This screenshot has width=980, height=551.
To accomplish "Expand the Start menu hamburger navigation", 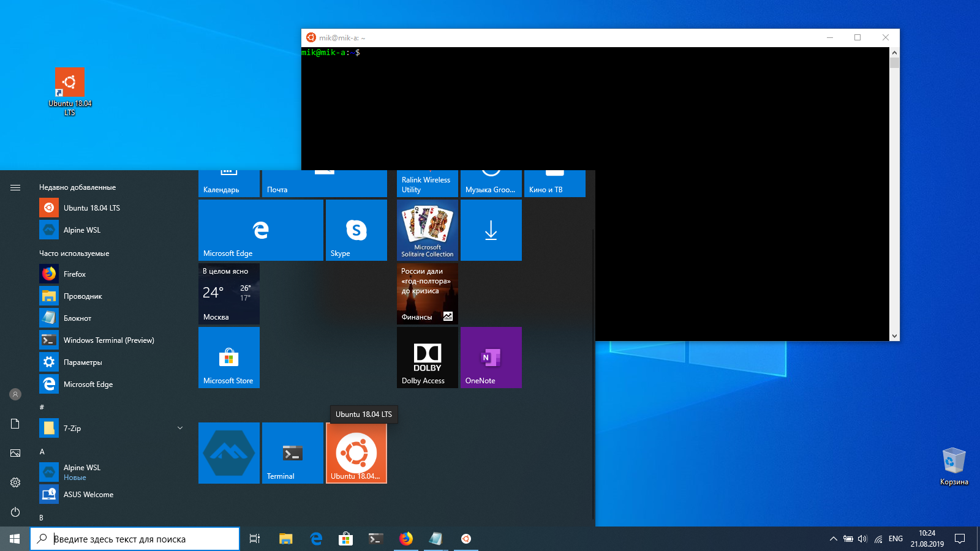I will pos(15,187).
